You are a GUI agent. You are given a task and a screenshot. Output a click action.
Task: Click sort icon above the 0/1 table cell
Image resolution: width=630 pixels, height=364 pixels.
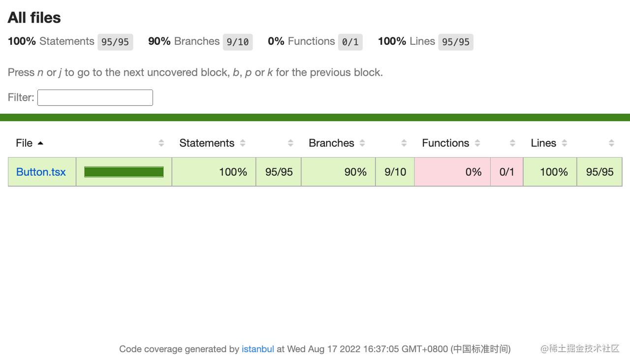click(x=512, y=143)
